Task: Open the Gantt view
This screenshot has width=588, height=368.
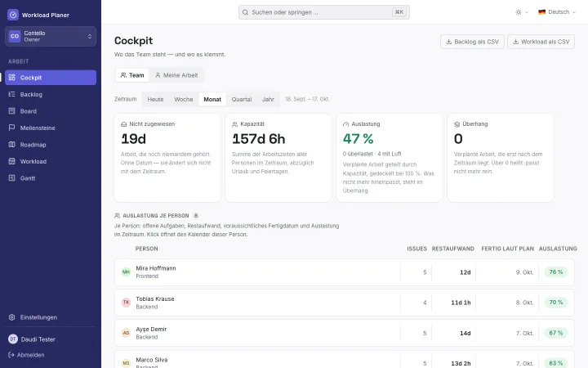Action: pyautogui.click(x=51, y=178)
